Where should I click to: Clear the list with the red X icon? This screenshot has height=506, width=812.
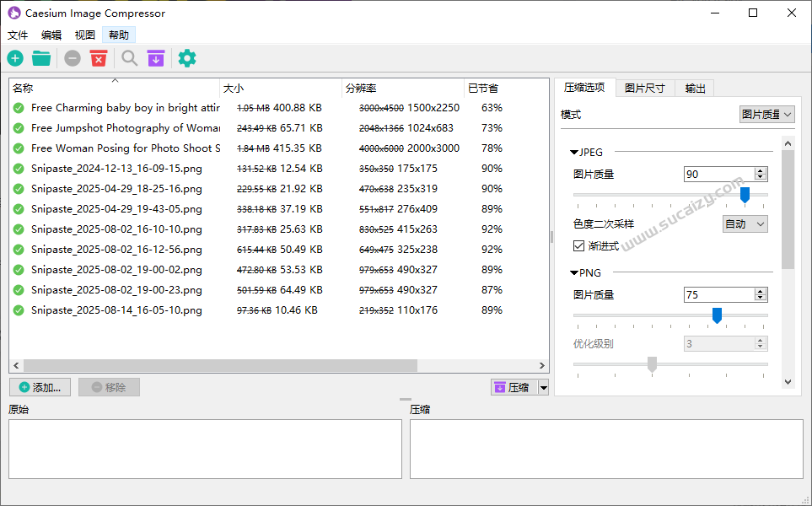tap(99, 58)
